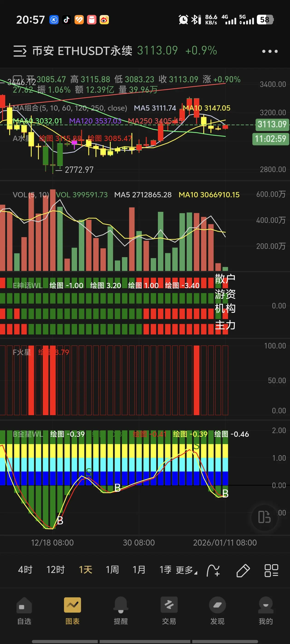Image resolution: width=290 pixels, height=644 pixels.
Task: Tap the 主力 row label
Action: (225, 325)
